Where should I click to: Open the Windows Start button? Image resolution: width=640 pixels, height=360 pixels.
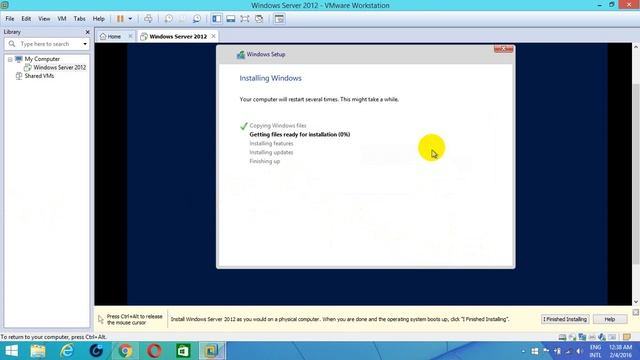pos(11,351)
